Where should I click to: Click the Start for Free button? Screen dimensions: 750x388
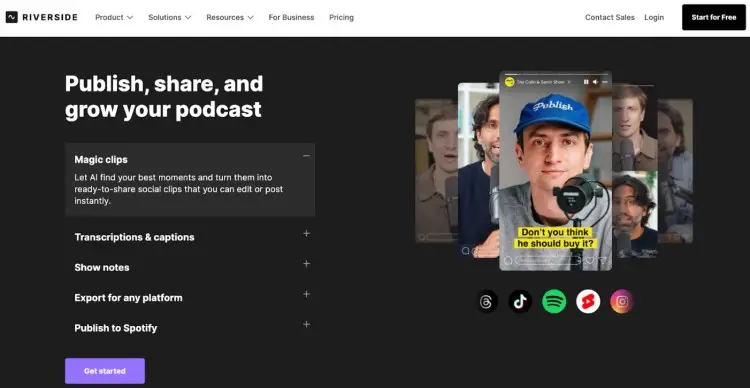pyautogui.click(x=714, y=17)
